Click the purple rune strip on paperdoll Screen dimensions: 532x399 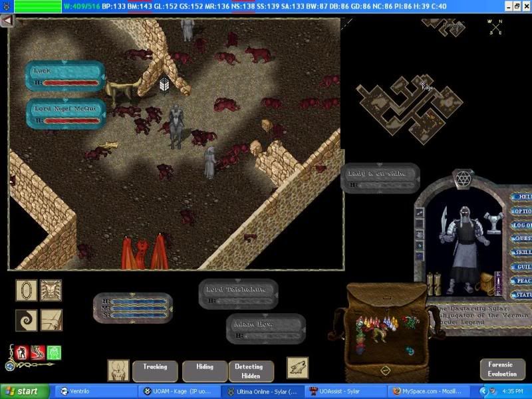[x=498, y=283]
